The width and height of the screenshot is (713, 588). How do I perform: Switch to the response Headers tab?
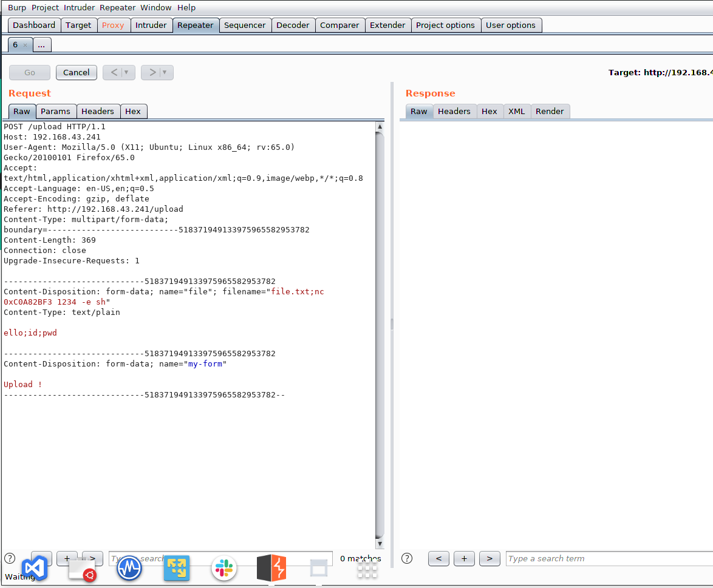(454, 111)
